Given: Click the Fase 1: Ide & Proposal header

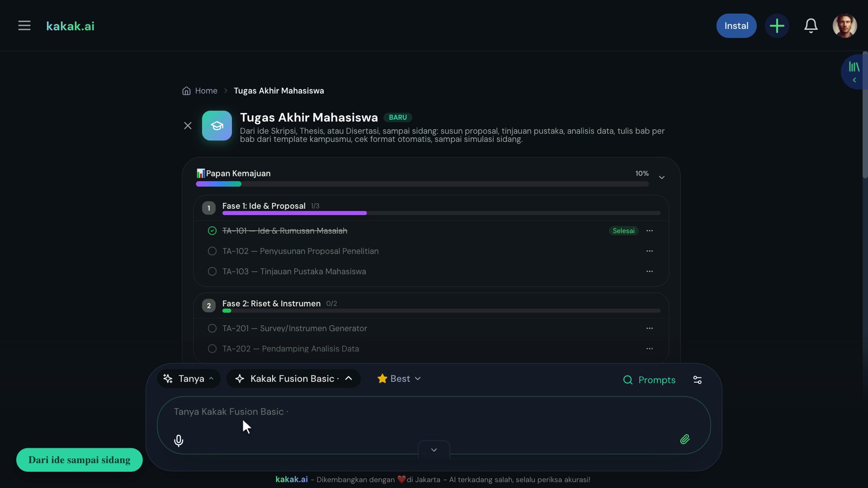Looking at the screenshot, I should click(264, 206).
